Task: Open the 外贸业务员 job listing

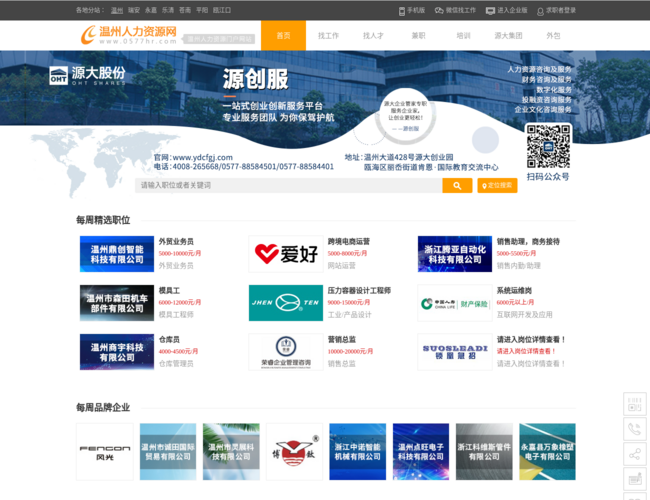Action: click(x=176, y=241)
